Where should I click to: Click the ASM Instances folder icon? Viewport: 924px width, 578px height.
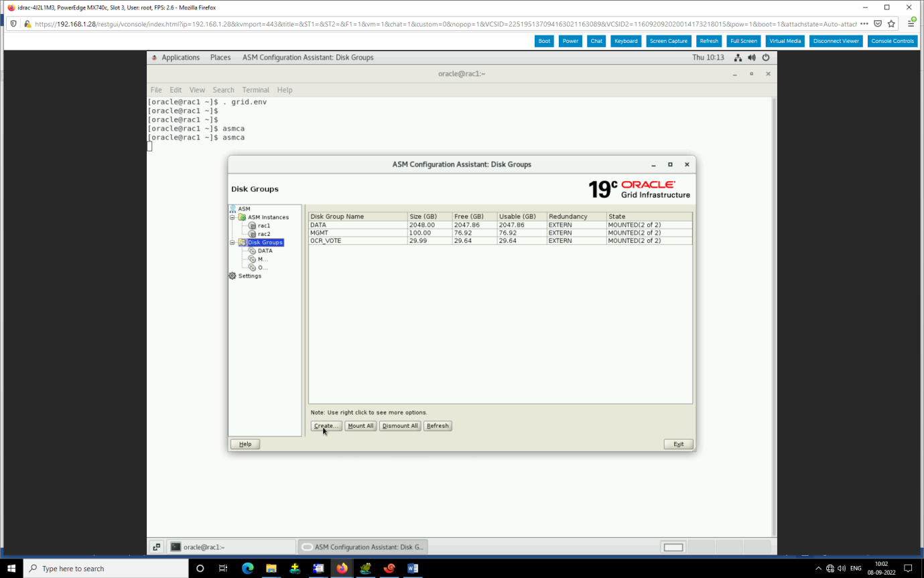243,217
